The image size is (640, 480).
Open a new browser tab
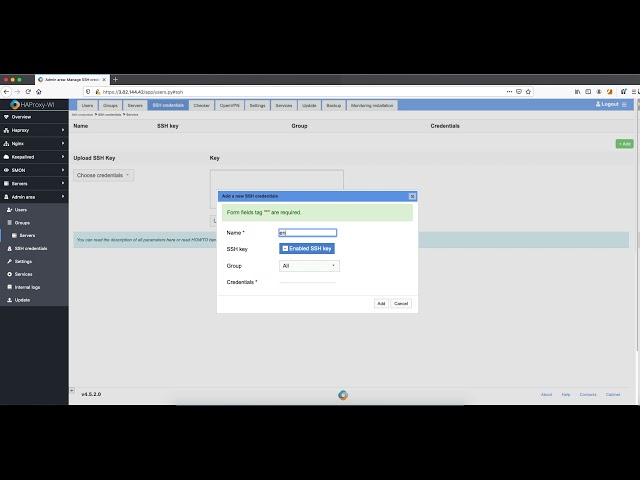coord(116,80)
